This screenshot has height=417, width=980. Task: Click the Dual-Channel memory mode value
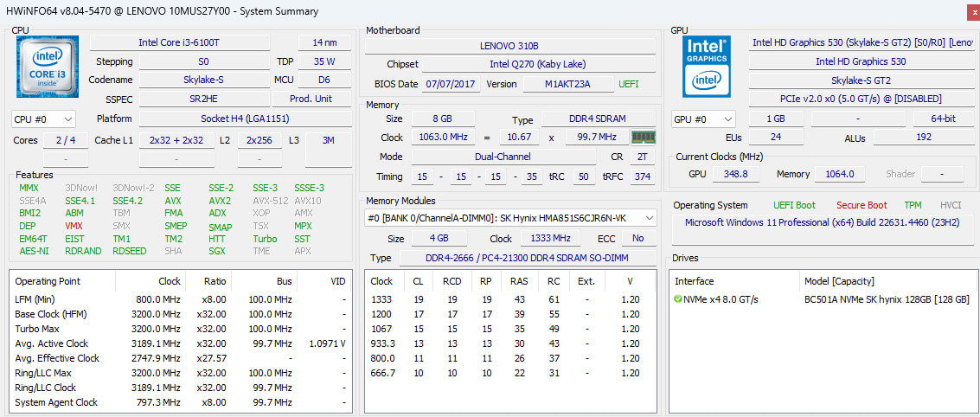(x=503, y=157)
